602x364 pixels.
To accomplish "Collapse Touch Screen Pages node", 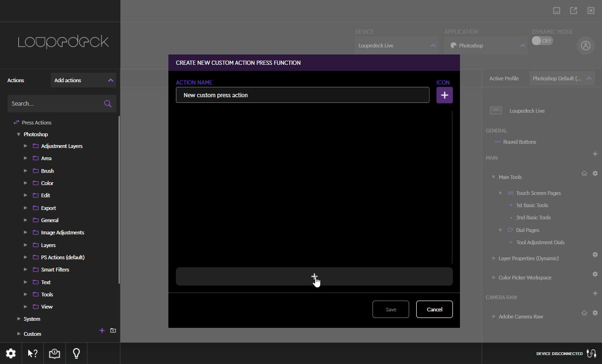I will (x=500, y=193).
